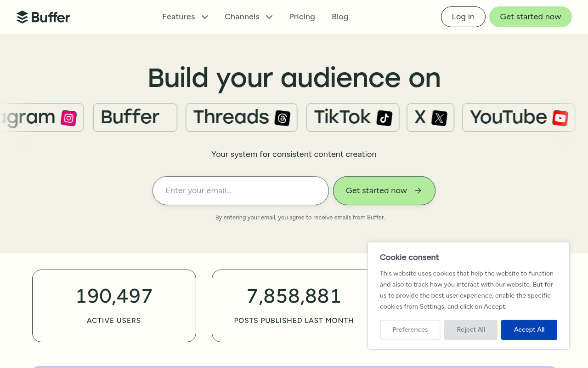Select the YouTube icon
The width and height of the screenshot is (588, 368).
[x=560, y=118]
